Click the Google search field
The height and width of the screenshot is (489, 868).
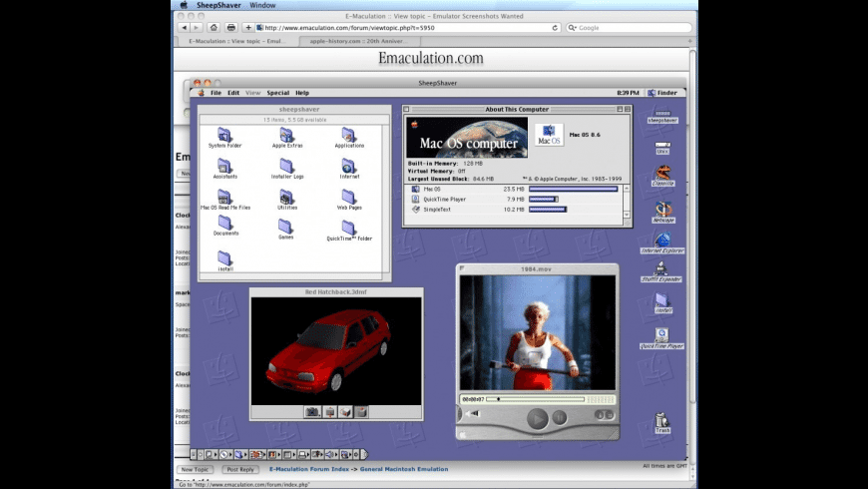click(629, 28)
